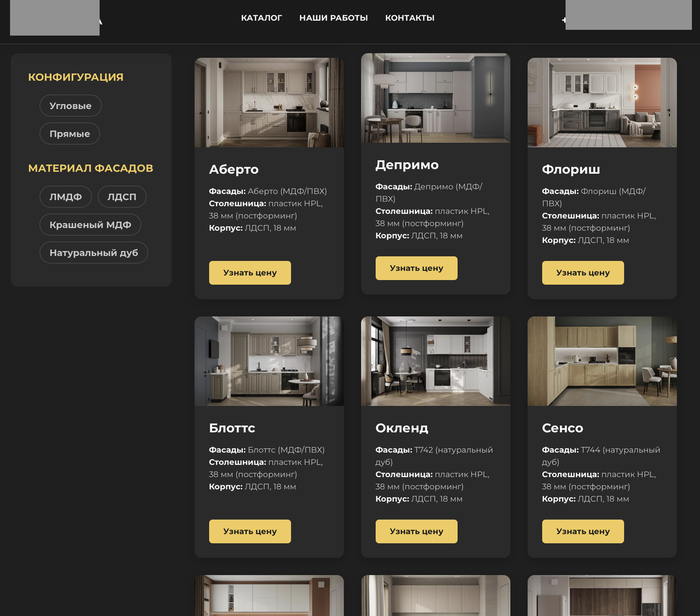Image resolution: width=700 pixels, height=616 pixels.
Task: Select the ЛМДФ facade material filter
Action: (x=66, y=197)
